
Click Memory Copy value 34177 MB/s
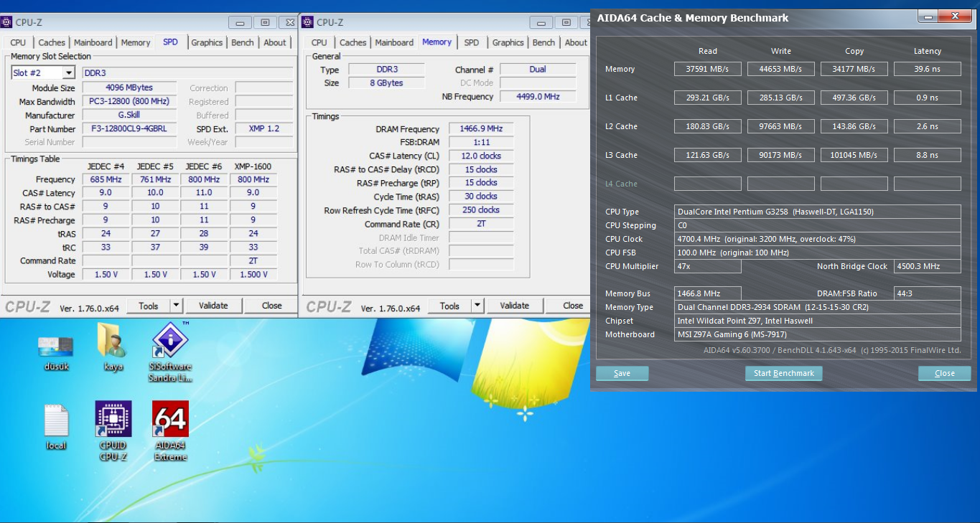(854, 69)
